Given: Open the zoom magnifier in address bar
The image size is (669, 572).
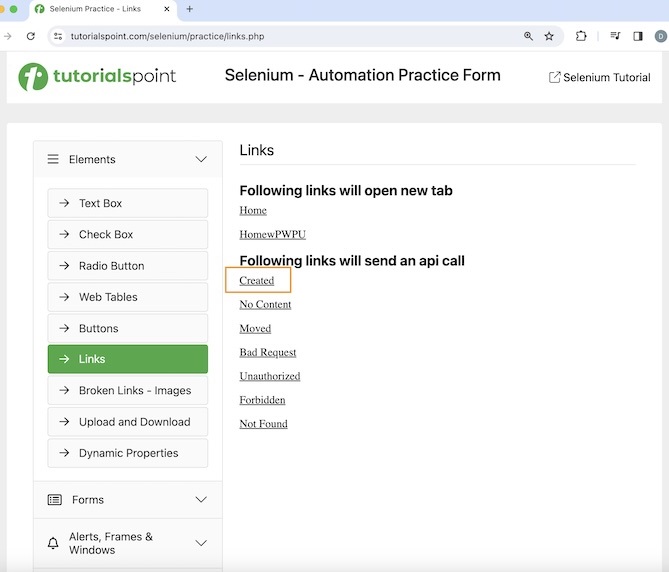Looking at the screenshot, I should tap(528, 36).
